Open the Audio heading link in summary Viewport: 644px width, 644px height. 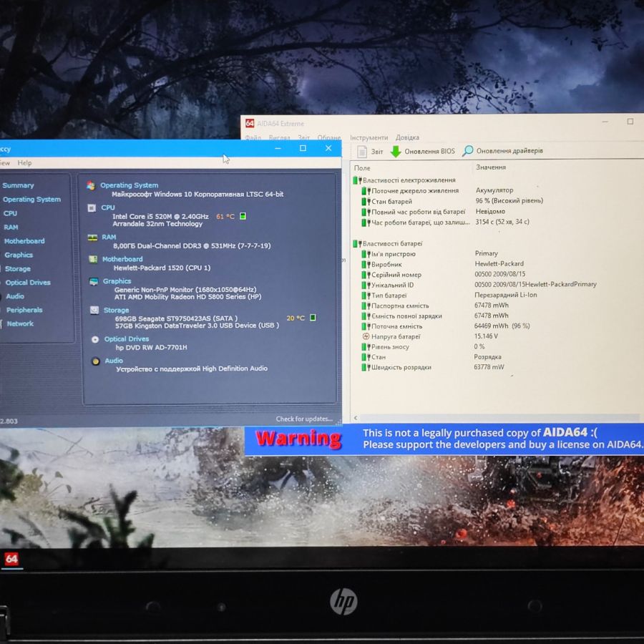114,361
